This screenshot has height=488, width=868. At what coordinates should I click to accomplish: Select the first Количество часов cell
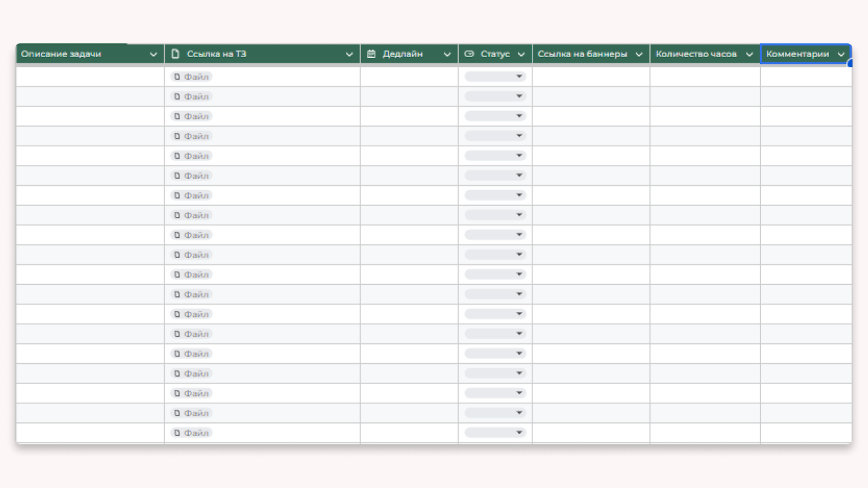(x=705, y=77)
